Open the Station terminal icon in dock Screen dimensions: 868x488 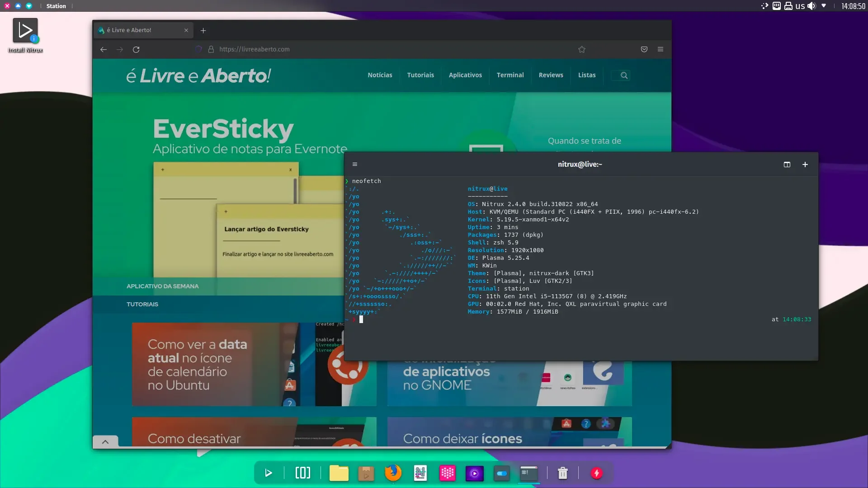click(529, 473)
